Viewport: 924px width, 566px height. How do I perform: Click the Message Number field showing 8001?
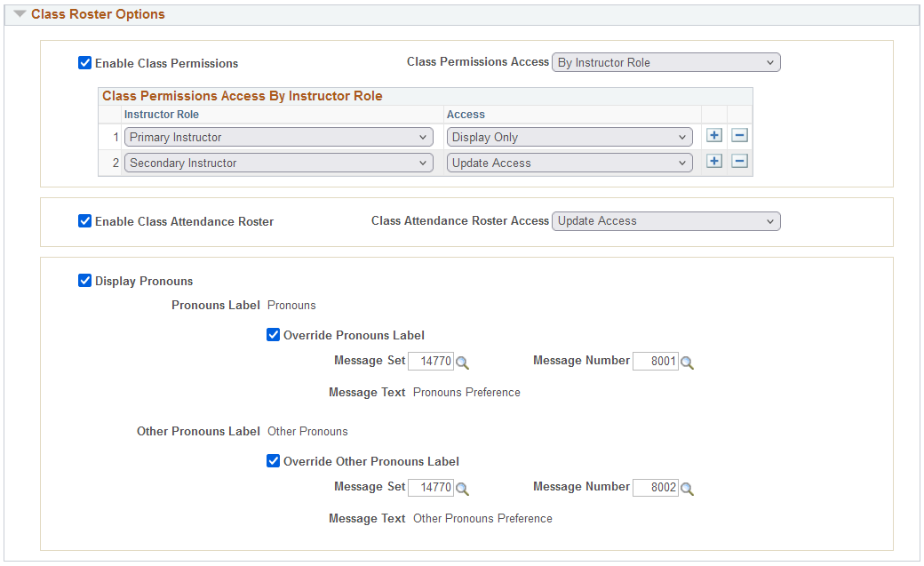point(656,361)
